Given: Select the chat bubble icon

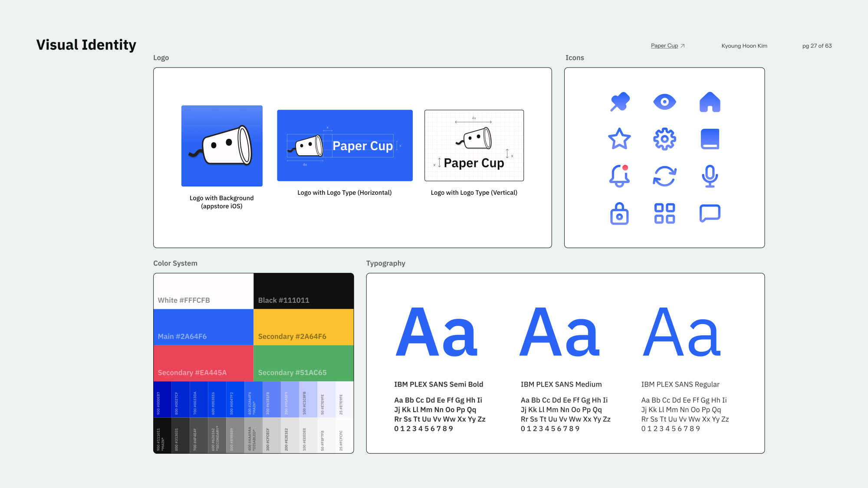Looking at the screenshot, I should 710,213.
